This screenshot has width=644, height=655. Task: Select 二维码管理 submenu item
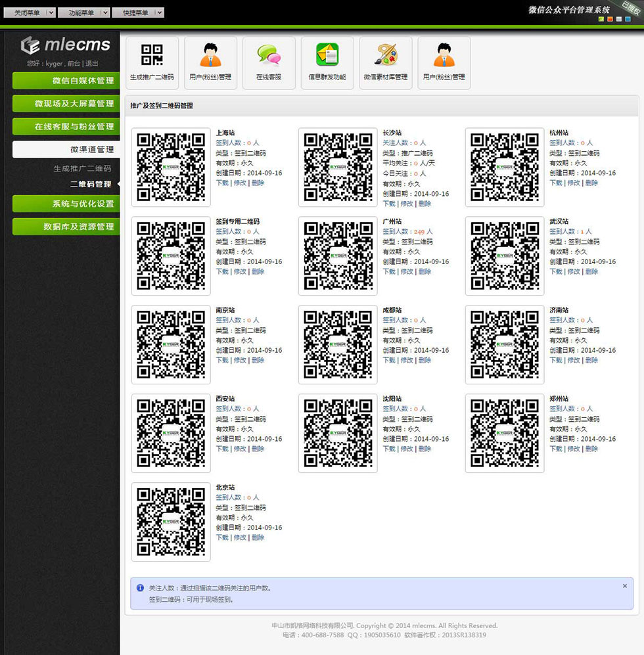91,184
